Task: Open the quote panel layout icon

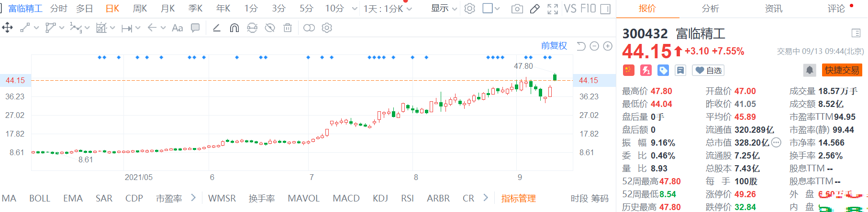Action: pyautogui.click(x=856, y=33)
